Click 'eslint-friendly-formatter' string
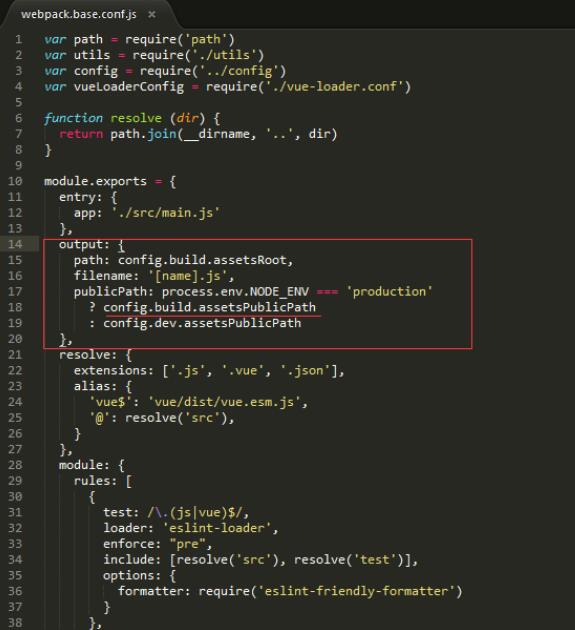This screenshot has height=630, width=575. coord(356,591)
